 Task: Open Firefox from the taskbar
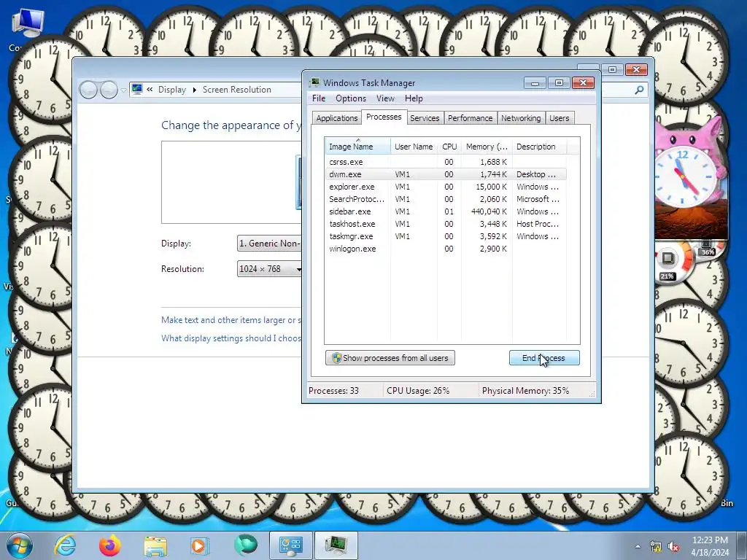109,545
